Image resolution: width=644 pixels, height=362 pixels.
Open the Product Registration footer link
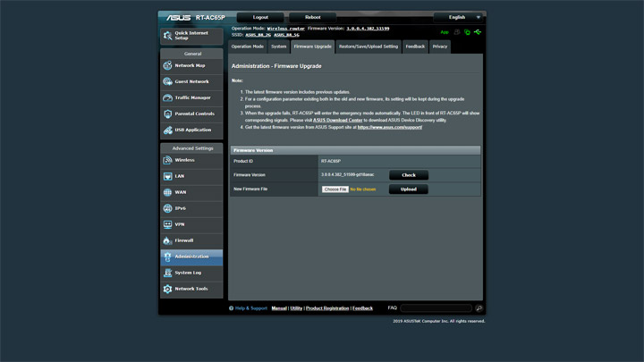point(327,308)
